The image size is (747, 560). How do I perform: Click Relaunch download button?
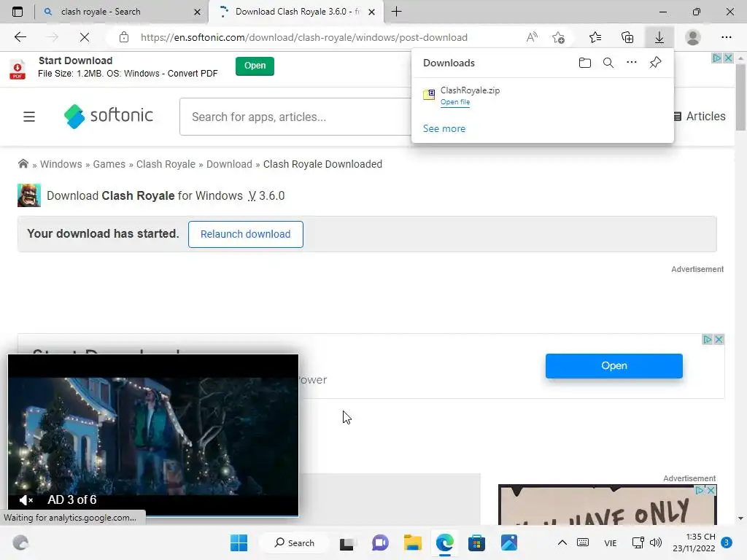coord(245,234)
